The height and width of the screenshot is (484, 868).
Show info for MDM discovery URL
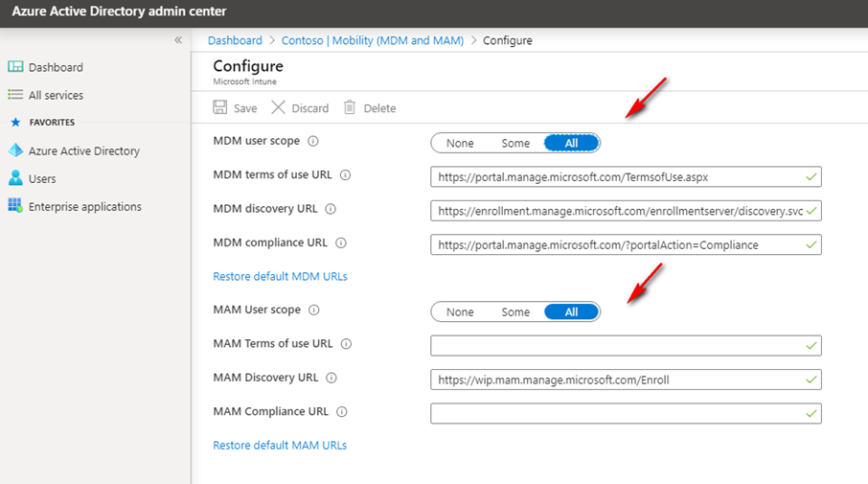331,209
